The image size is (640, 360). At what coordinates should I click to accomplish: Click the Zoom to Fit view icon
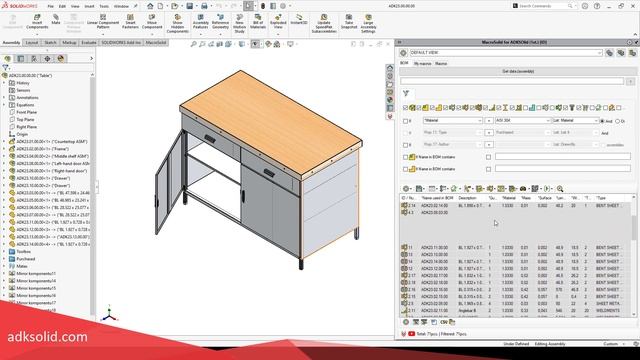(193, 44)
